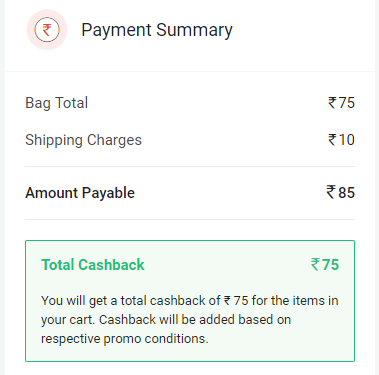Click the Shipping Charges amount ₹10
The width and height of the screenshot is (379, 375).
click(341, 140)
